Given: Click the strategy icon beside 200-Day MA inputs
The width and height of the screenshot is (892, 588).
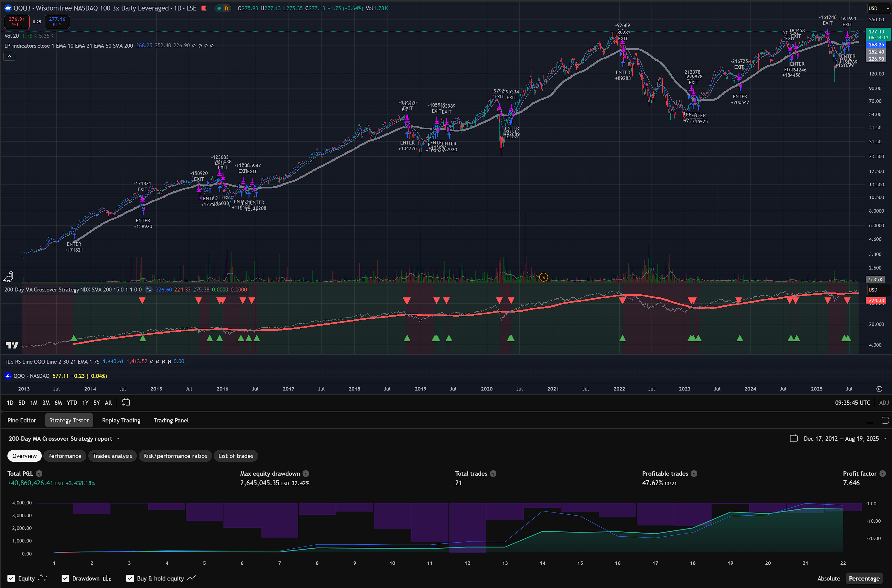Looking at the screenshot, I should pyautogui.click(x=149, y=289).
